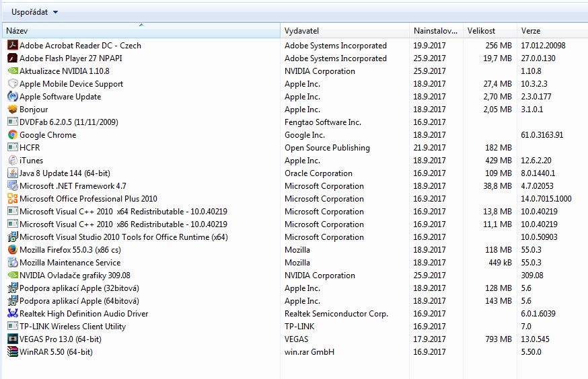Click the Bonjour package icon

13,109
